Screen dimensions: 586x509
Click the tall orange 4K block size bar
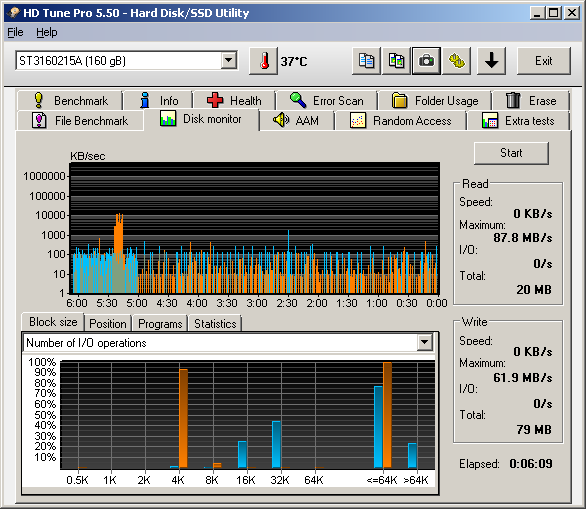coord(183,418)
